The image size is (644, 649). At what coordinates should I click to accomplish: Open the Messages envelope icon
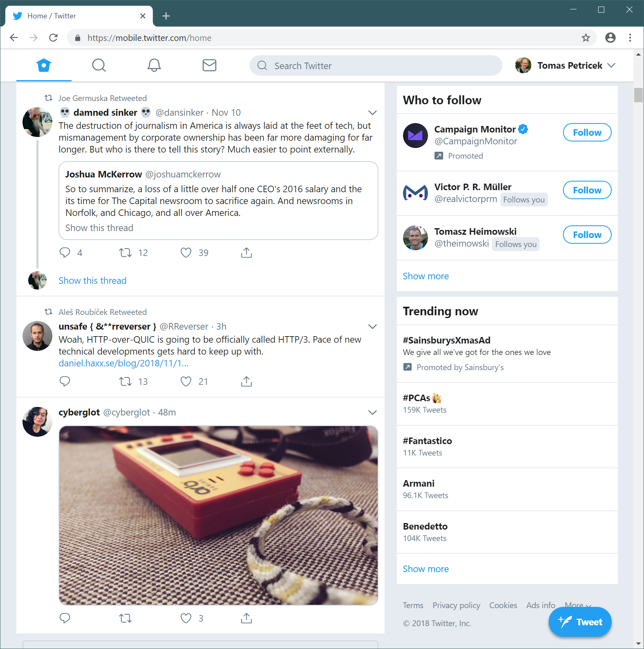click(209, 65)
